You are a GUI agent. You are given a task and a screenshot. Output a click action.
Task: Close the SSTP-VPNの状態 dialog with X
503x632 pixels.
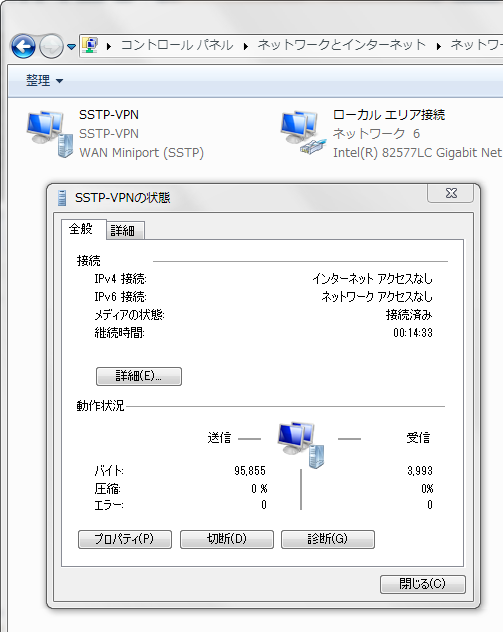click(451, 193)
